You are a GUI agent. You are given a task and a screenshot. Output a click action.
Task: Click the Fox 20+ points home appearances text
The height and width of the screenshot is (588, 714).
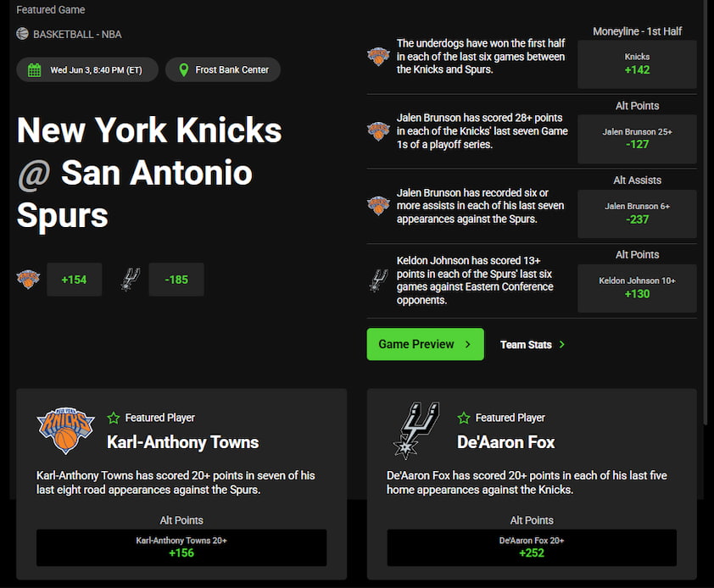tap(527, 482)
